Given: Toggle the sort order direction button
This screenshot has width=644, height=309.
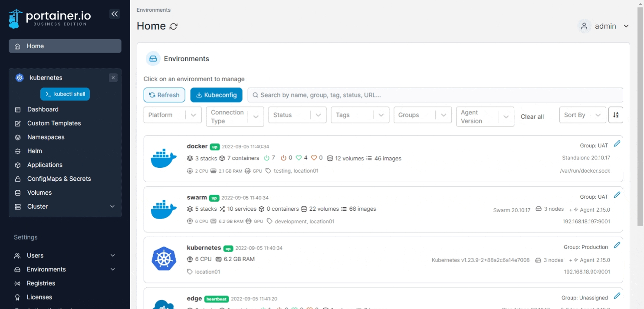Looking at the screenshot, I should pos(615,115).
